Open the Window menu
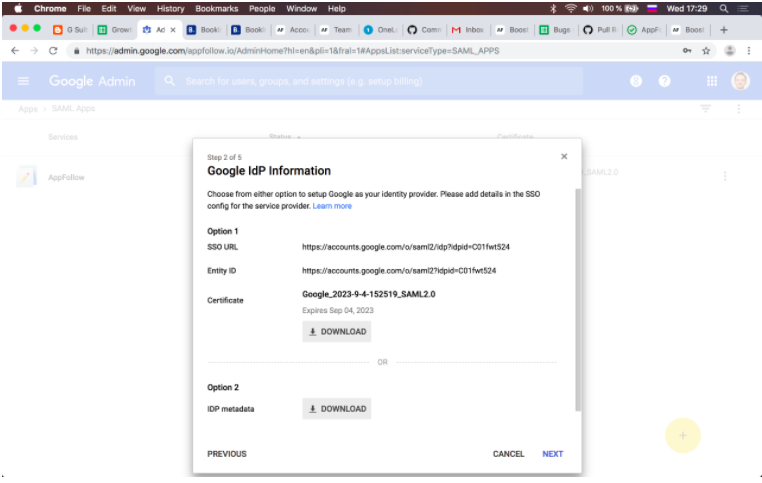 coord(301,9)
